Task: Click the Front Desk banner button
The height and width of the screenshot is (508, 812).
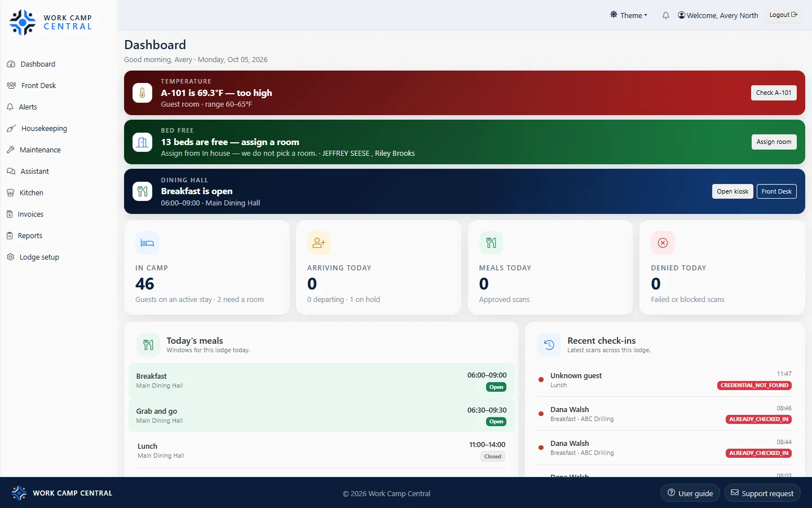Action: pos(776,191)
